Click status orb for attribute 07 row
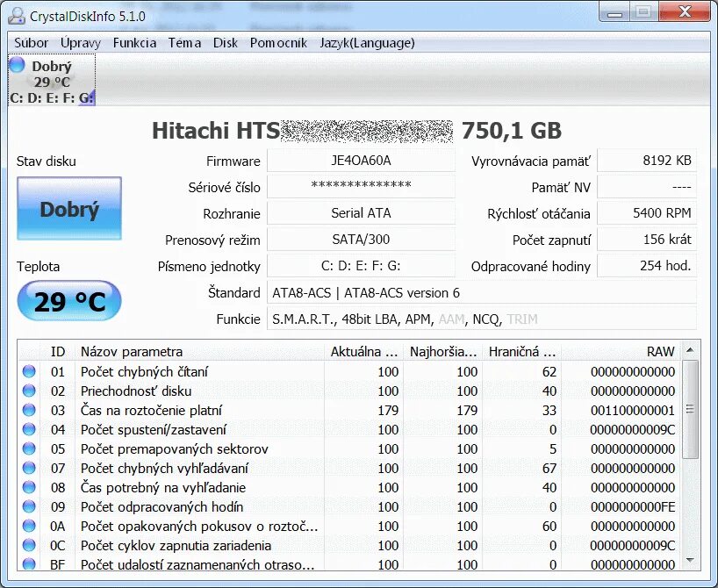Screen dimensions: 718x588 click(x=29, y=468)
